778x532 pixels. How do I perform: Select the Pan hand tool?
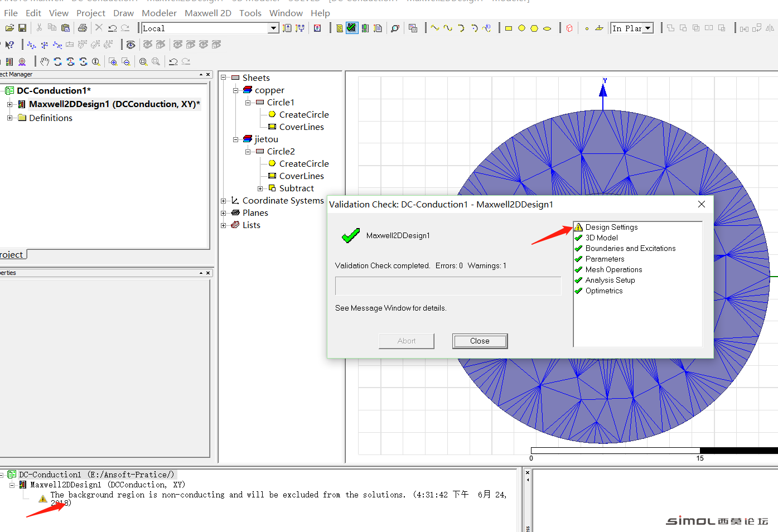point(45,61)
